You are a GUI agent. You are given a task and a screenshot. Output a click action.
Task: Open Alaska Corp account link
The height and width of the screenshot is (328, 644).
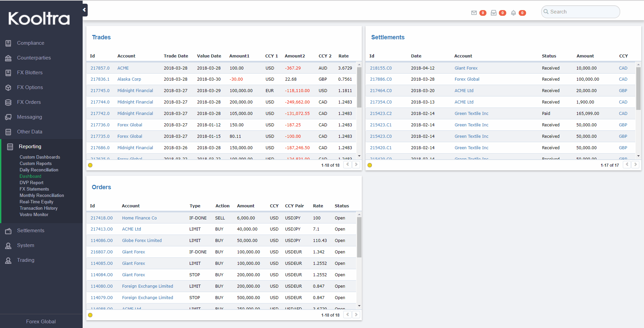point(129,79)
